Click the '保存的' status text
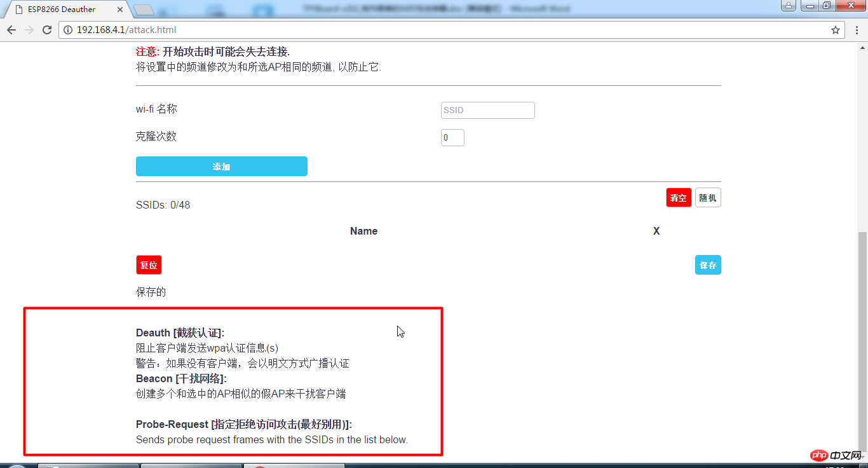Screen dimensions: 868x468 (x=151, y=292)
